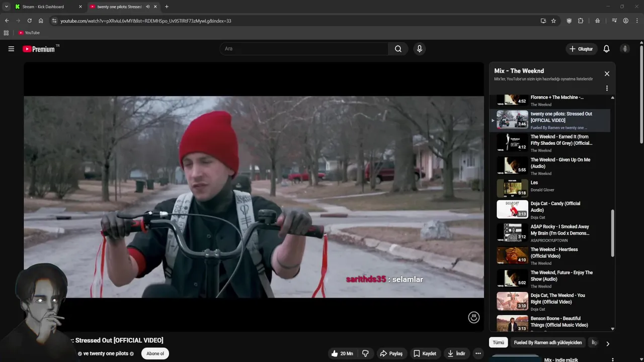
Task: Open the Chrome three-dot menu
Action: click(x=636, y=21)
